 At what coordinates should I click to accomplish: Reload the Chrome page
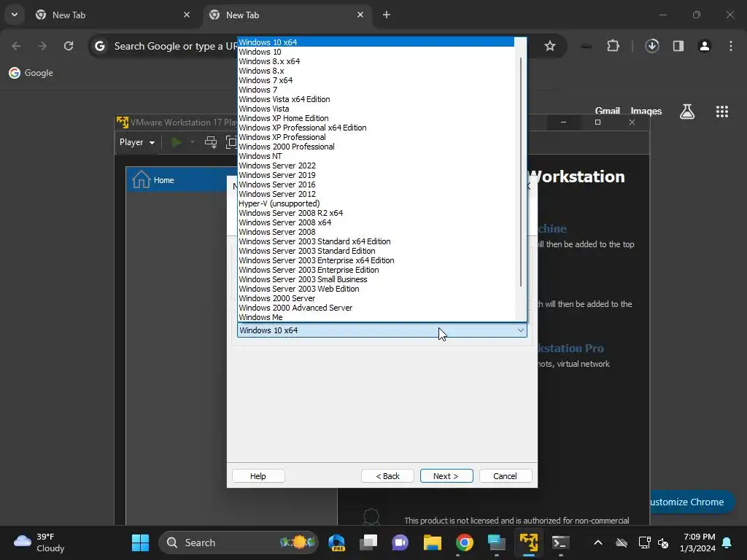click(x=69, y=46)
